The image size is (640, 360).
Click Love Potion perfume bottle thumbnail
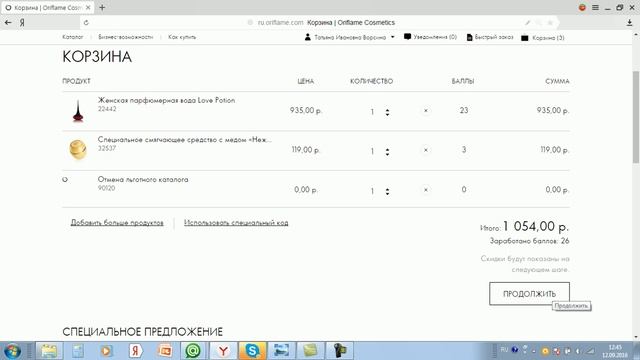click(78, 111)
